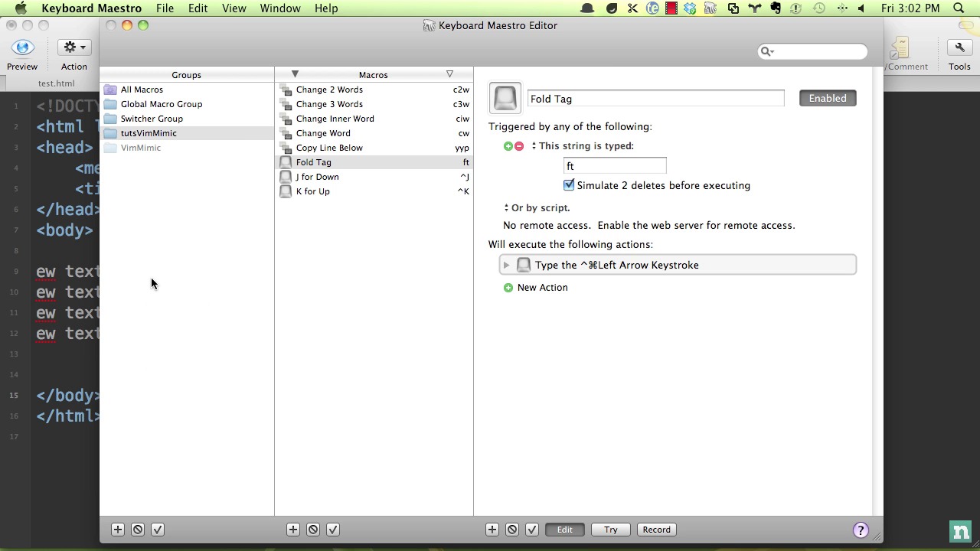This screenshot has height=551, width=980.
Task: Select the K for Up macro
Action: [374, 191]
